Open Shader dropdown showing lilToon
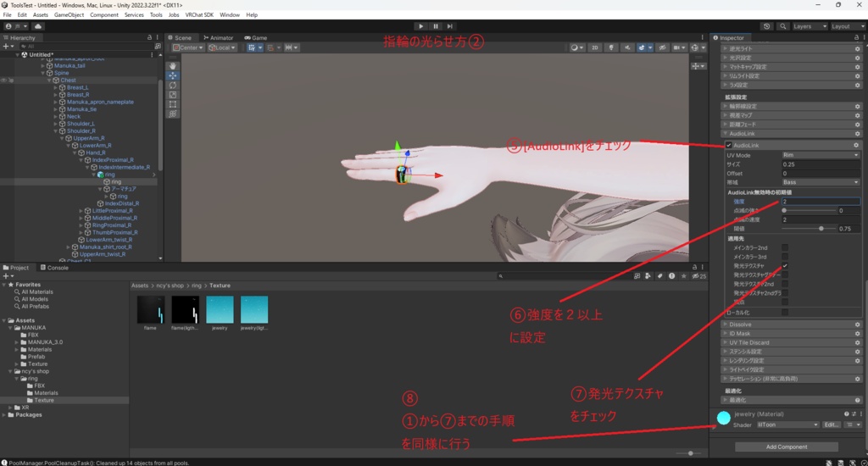 [787, 424]
